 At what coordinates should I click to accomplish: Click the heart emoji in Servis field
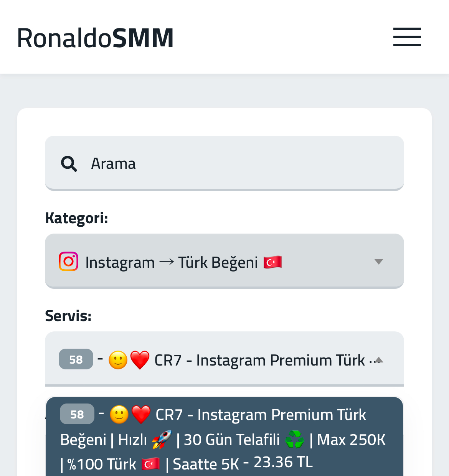coord(140,360)
